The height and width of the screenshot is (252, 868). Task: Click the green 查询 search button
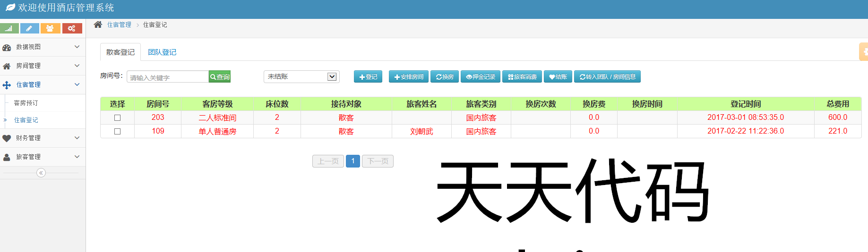pos(220,77)
